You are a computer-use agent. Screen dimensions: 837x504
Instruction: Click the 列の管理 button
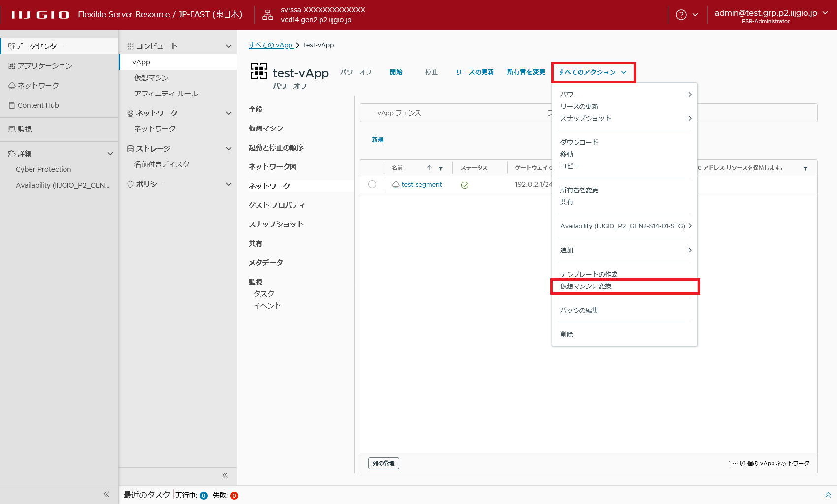[x=384, y=463]
